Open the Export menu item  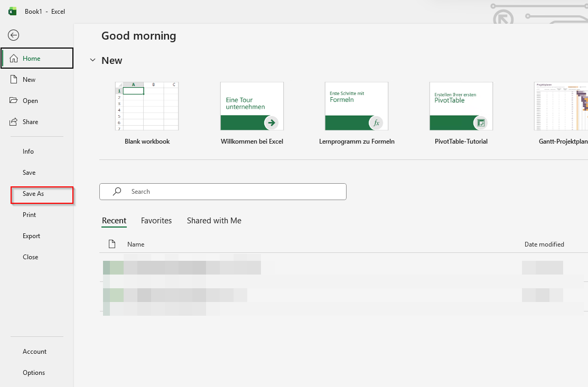coord(31,236)
